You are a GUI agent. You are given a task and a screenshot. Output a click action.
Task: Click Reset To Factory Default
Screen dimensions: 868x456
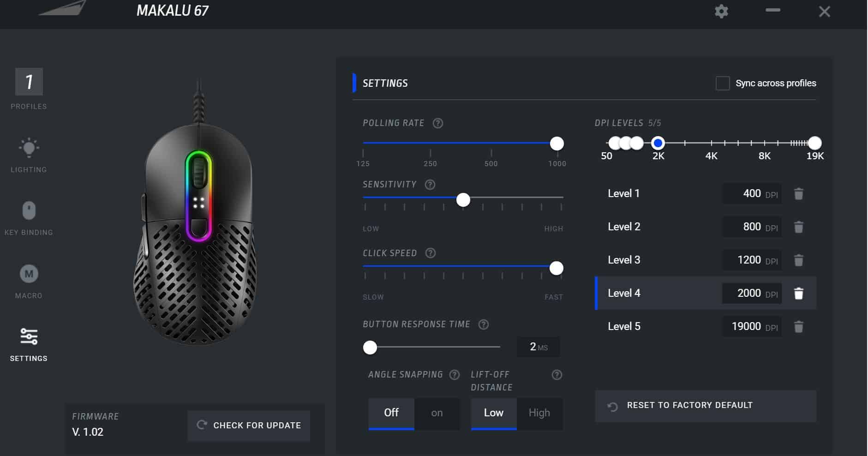point(706,406)
